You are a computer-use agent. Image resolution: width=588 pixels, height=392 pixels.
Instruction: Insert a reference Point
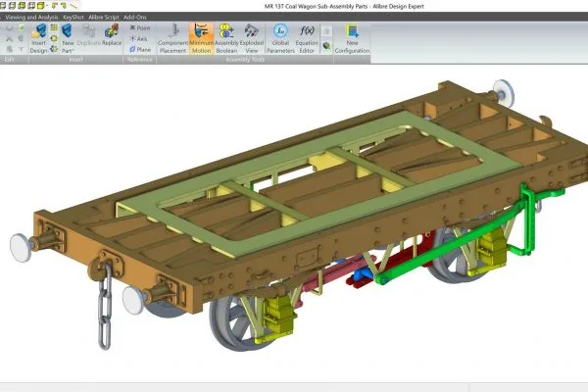140,27
